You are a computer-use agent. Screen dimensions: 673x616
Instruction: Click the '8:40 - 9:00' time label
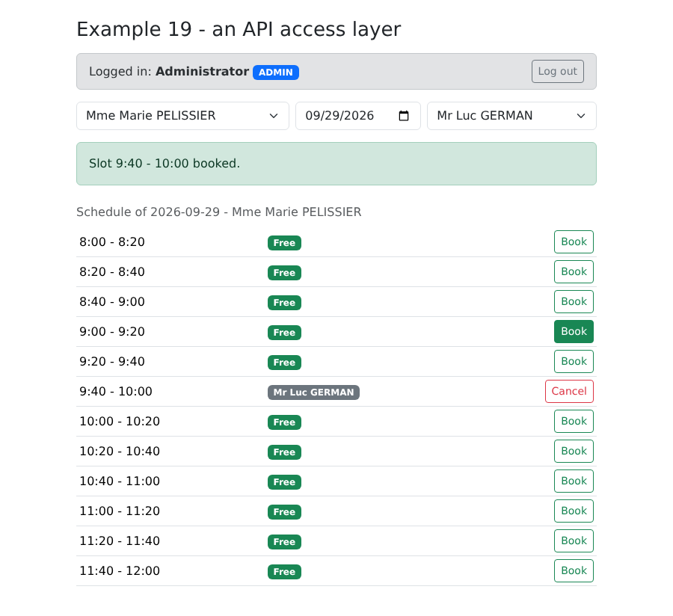click(x=112, y=302)
